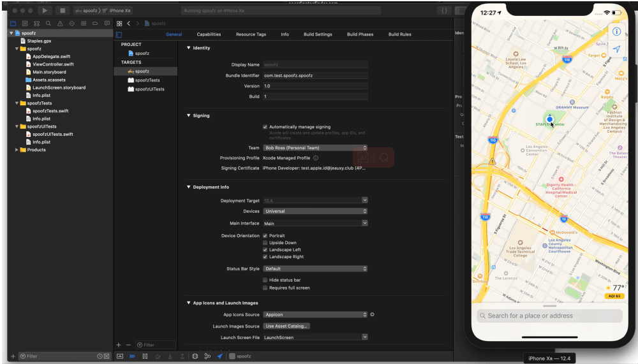The image size is (638, 364).
Task: Show recently modified files filter
Action: 100,356
